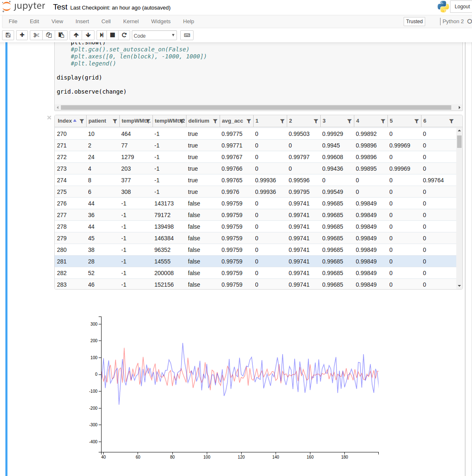
Task: Move the selected cell down
Action: 88,35
